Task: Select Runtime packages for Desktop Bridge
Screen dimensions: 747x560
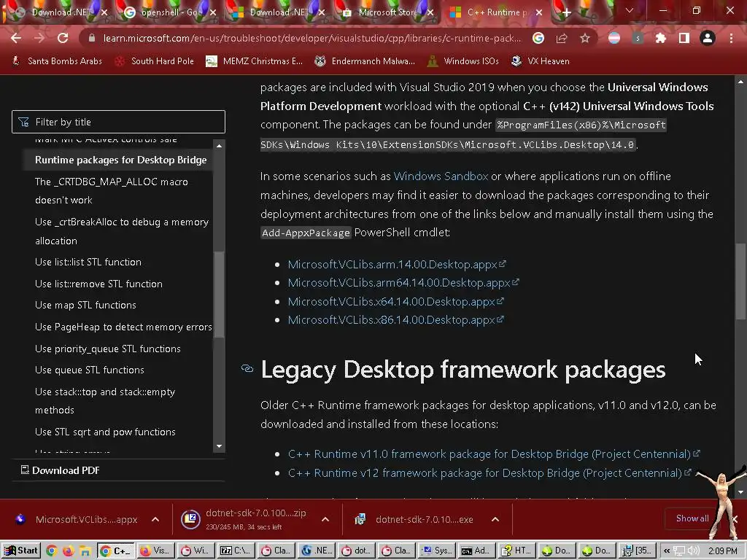Action: click(x=120, y=160)
